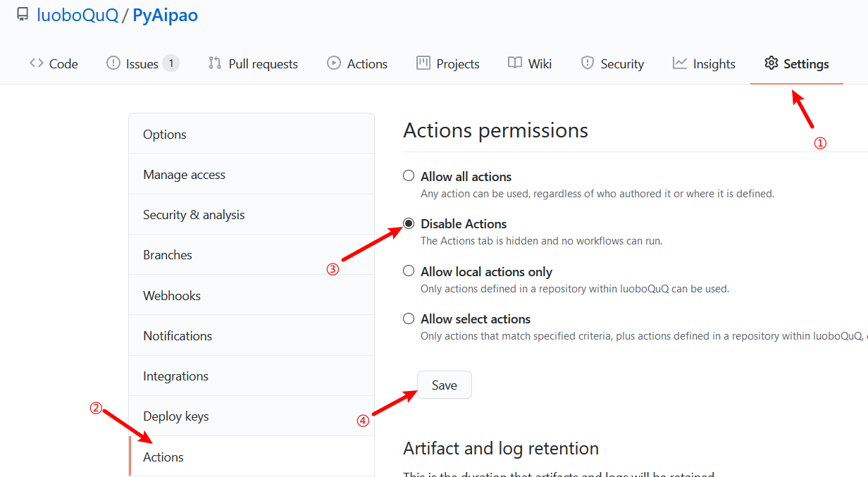868x477 pixels.
Task: Click the Code tab angle-brackets icon
Action: coord(37,63)
